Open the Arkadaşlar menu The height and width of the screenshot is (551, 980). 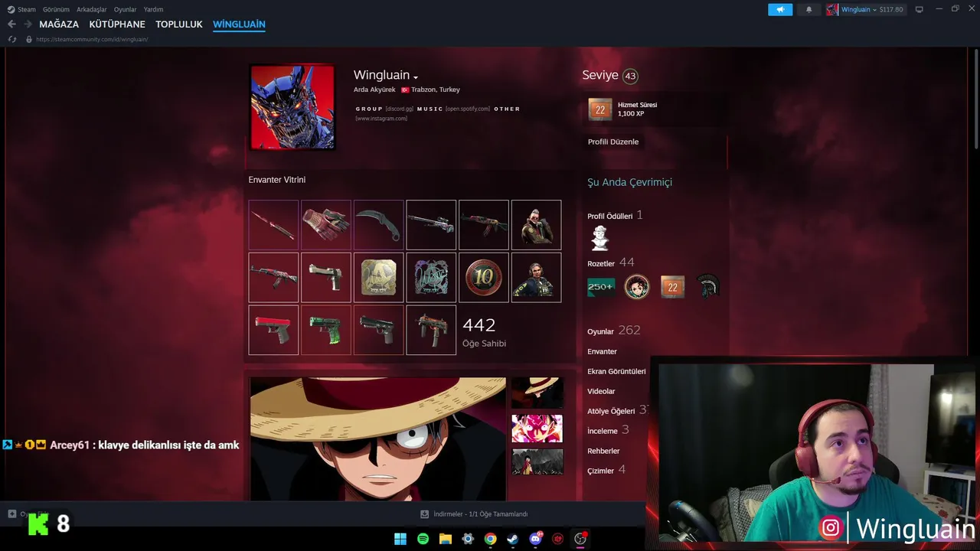[91, 9]
